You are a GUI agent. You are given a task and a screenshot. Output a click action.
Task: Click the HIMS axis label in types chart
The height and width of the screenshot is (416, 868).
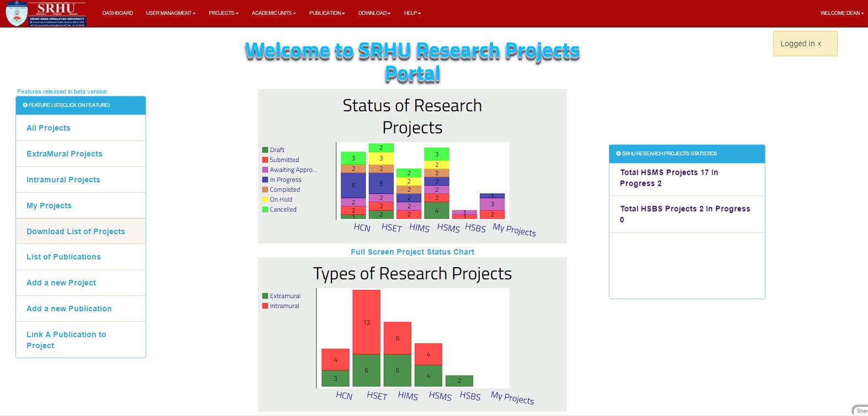click(x=408, y=396)
